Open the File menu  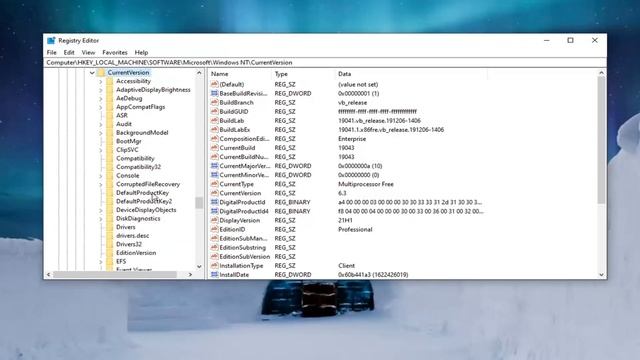click(x=51, y=52)
